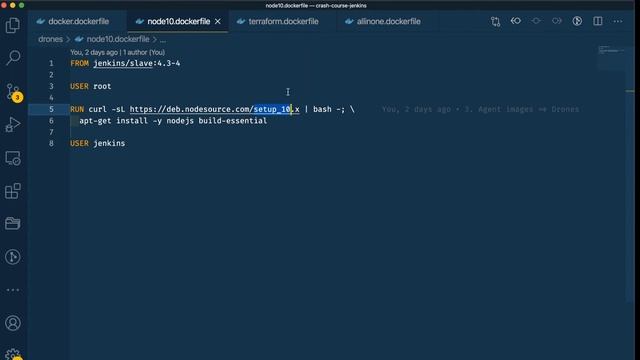Click line number 3 in the gutter
The image size is (640, 360).
tap(51, 86)
